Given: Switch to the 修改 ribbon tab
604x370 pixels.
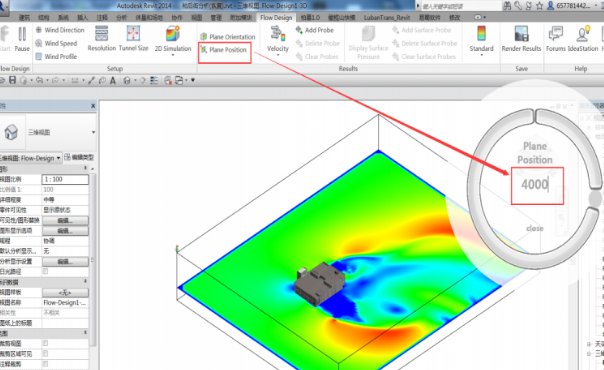Looking at the screenshot, I should pos(455,18).
